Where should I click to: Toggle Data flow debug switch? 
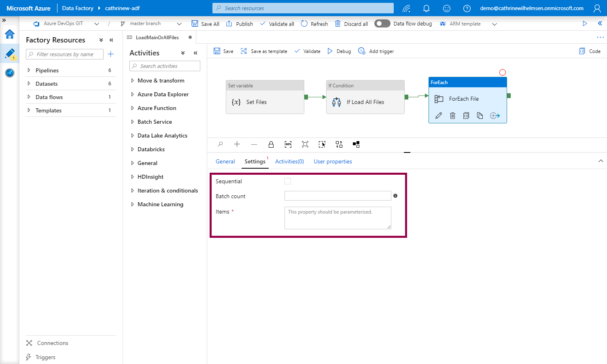(x=382, y=23)
